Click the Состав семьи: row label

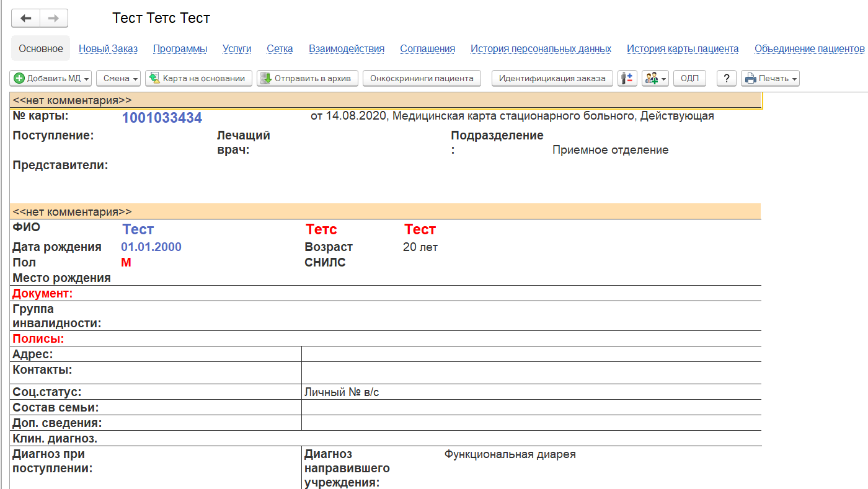(56, 407)
